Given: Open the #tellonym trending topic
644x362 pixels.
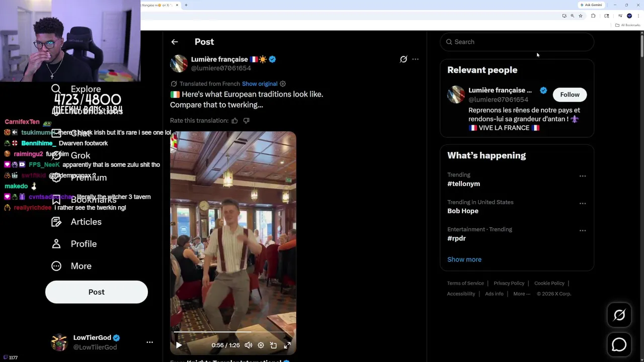Looking at the screenshot, I should click(463, 184).
